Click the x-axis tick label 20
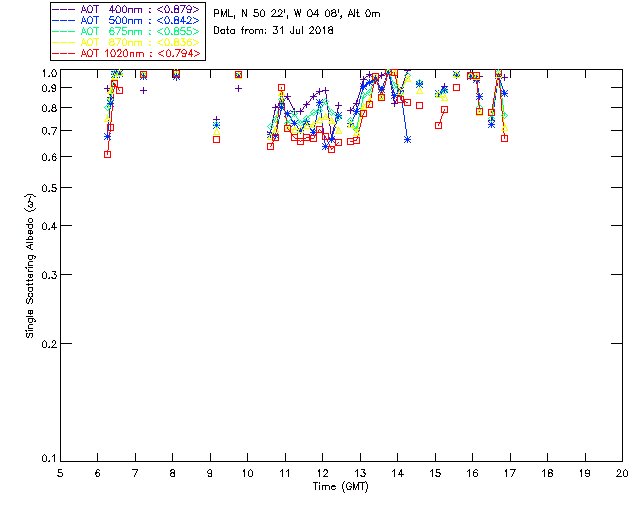 (623, 472)
